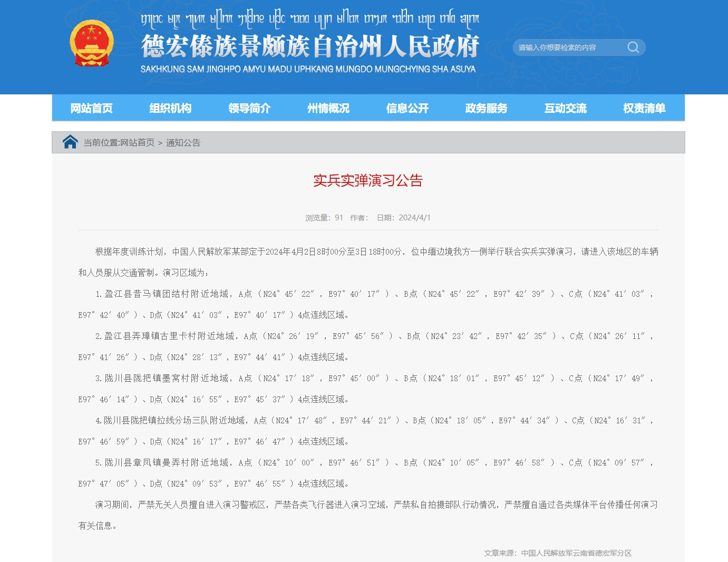
Task: Click the 网站首页 breadcrumb link
Action: pos(138,142)
